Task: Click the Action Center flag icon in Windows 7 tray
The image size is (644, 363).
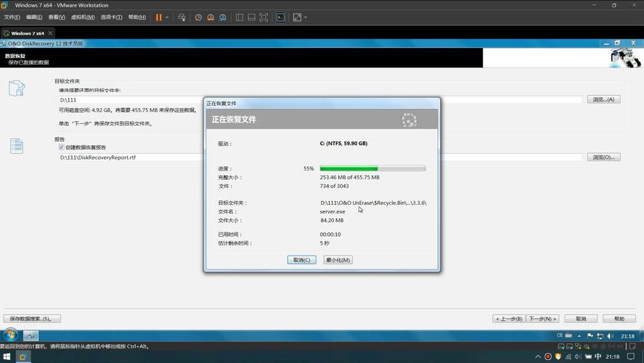Action: [x=590, y=336]
